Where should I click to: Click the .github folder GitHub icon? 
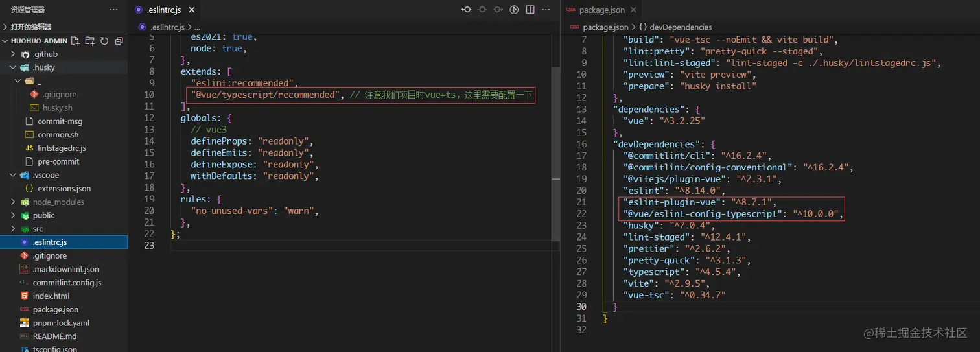click(25, 54)
